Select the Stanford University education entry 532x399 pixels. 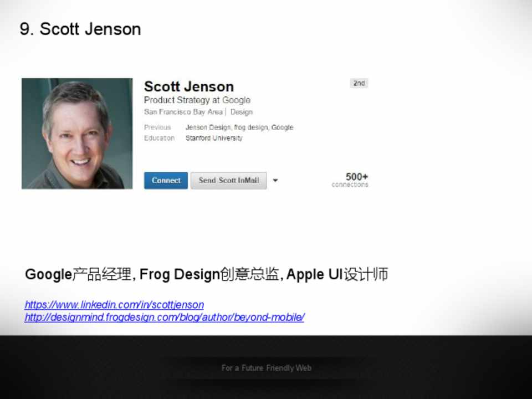coord(214,138)
